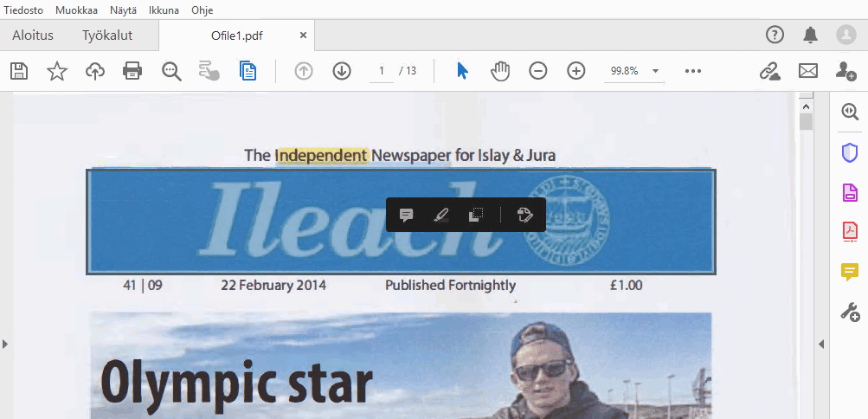The image size is (868, 419).
Task: Click the Published Fortnightly text
Action: (450, 286)
